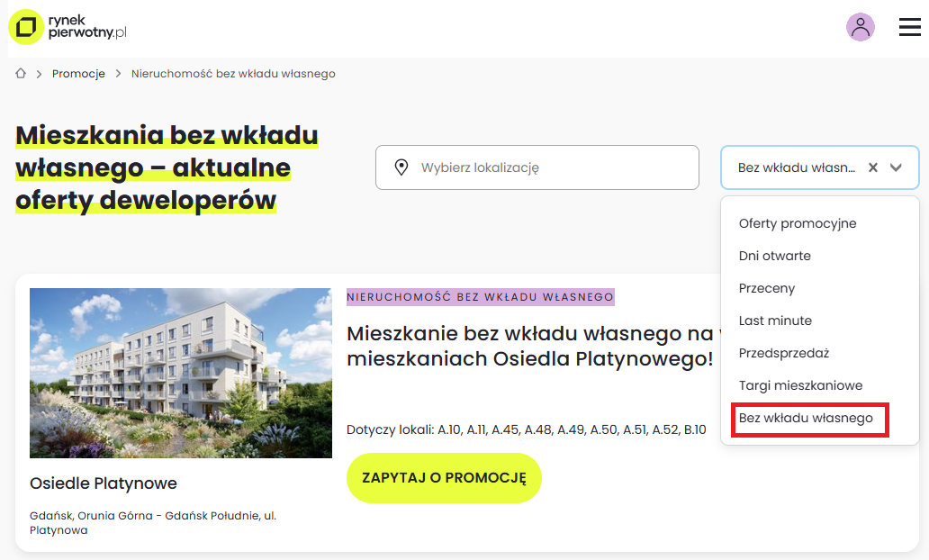Choose "Last minute" from the options
The width and height of the screenshot is (929, 560).
pyautogui.click(x=775, y=321)
